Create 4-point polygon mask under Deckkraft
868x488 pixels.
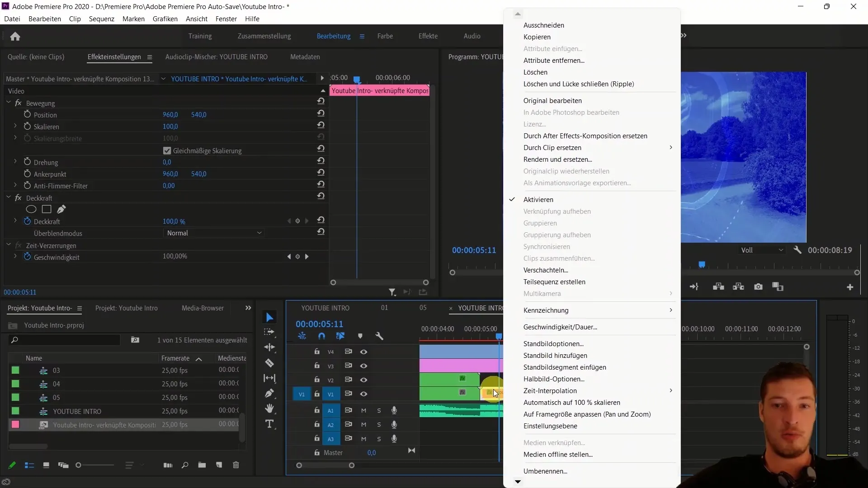point(47,209)
